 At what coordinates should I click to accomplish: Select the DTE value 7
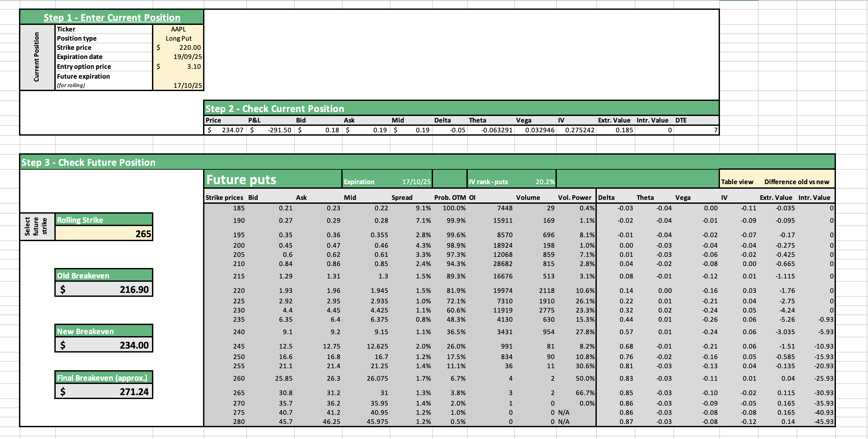pyautogui.click(x=696, y=130)
